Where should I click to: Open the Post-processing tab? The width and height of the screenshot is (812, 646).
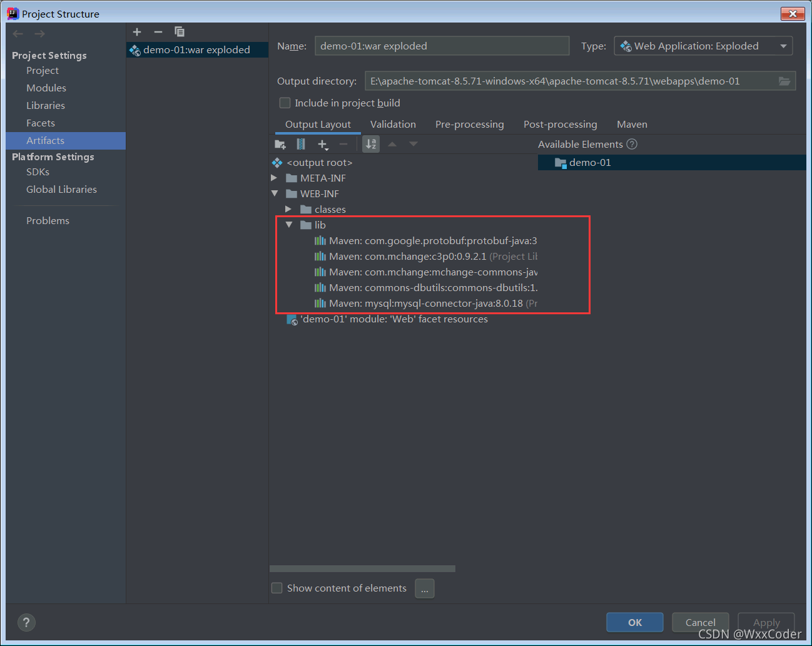(x=560, y=124)
